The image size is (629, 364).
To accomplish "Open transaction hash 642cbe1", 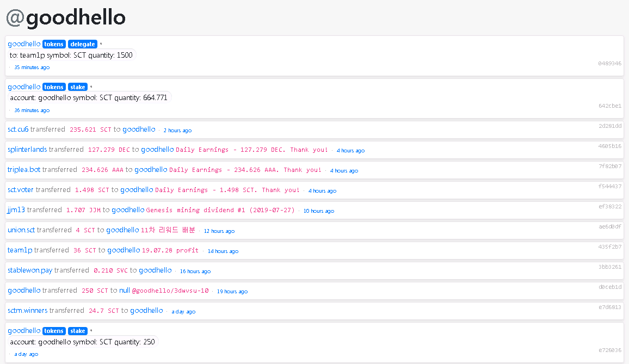I will (x=610, y=106).
